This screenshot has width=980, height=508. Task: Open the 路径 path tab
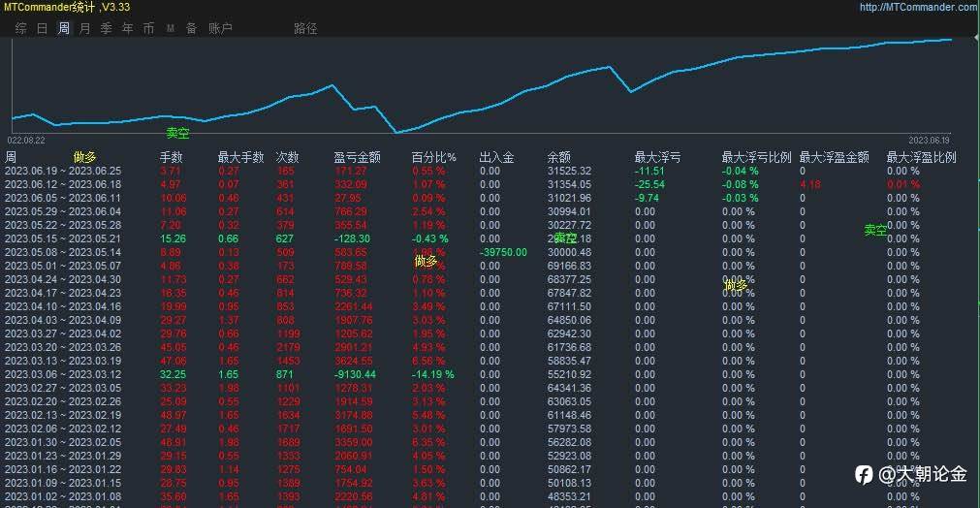305,28
